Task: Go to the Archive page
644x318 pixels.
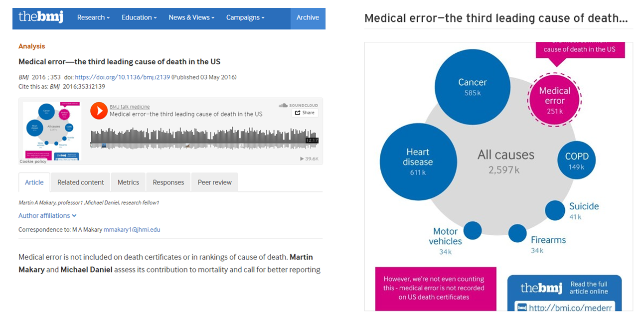Action: click(308, 17)
